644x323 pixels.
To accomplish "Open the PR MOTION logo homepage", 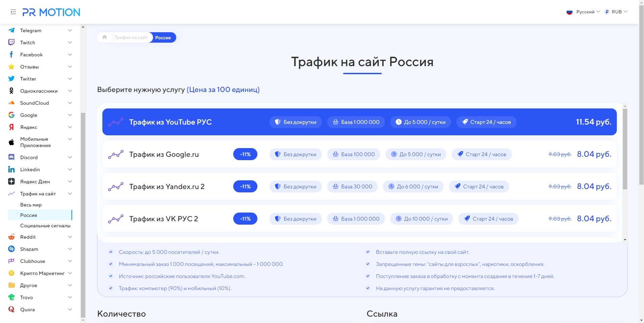I will tap(51, 12).
